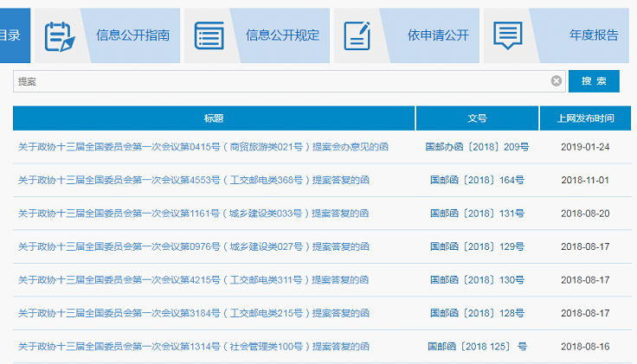Click the 信息公开指南 notepad icon
The width and height of the screenshot is (637, 364).
click(x=59, y=35)
